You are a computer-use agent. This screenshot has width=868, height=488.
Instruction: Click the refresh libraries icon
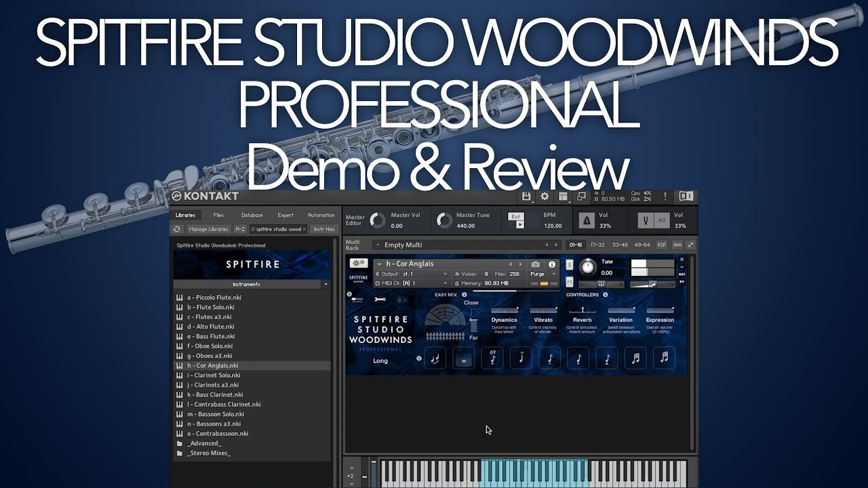(178, 229)
